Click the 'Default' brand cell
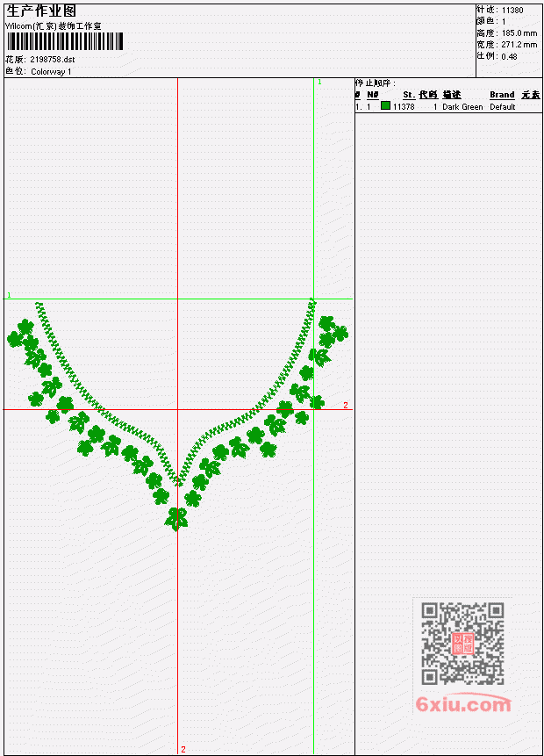Screen dimensions: 544x756 point(503,106)
